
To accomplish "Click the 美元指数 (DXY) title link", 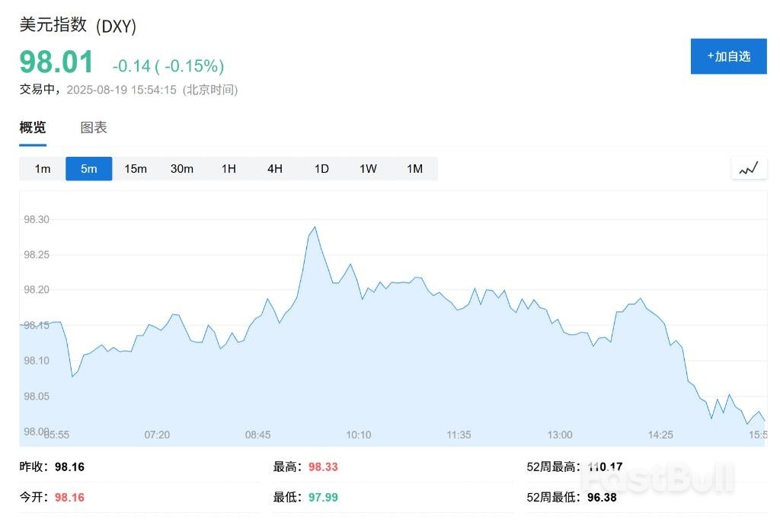I will click(x=76, y=25).
